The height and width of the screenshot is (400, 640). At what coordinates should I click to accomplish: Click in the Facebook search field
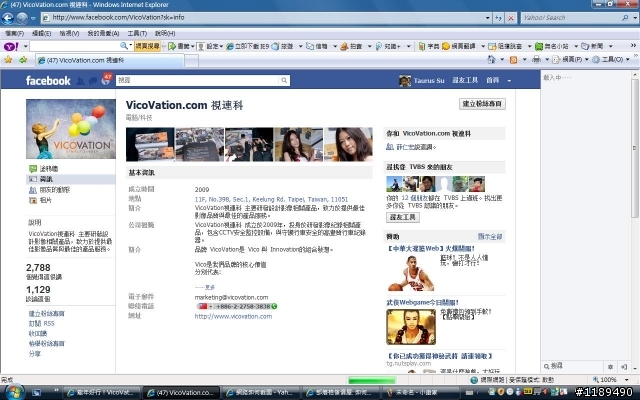(197, 80)
